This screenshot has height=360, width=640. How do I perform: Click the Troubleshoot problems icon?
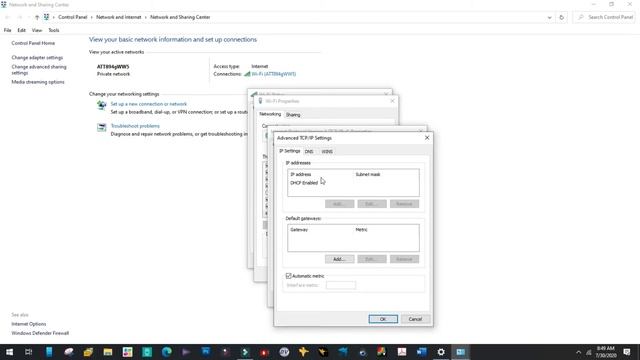click(x=101, y=127)
